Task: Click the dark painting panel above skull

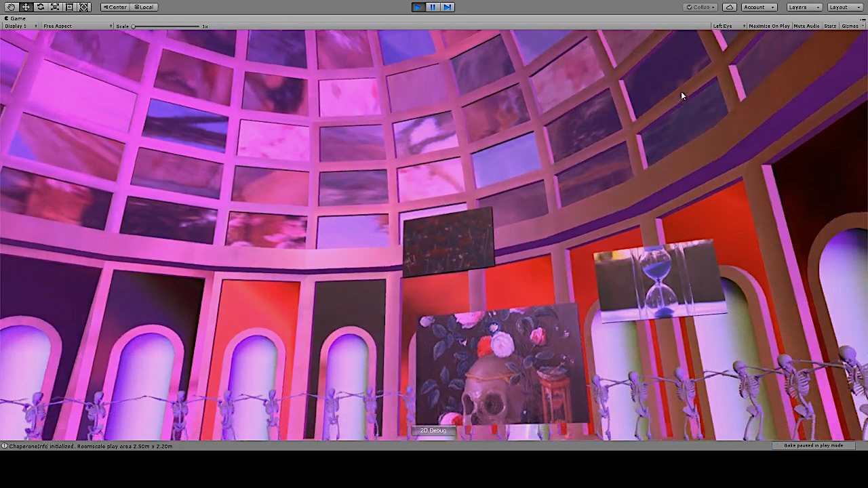Action: (448, 241)
